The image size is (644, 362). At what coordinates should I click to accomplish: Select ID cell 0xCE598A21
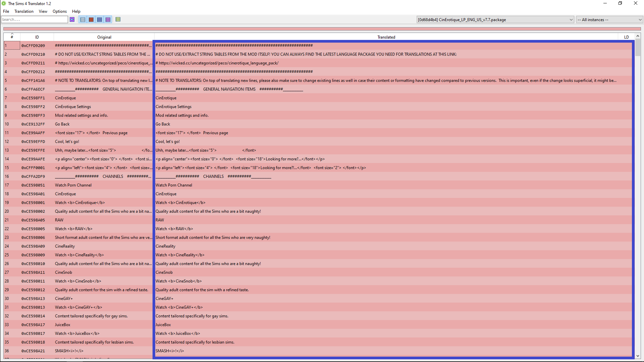[x=37, y=351]
